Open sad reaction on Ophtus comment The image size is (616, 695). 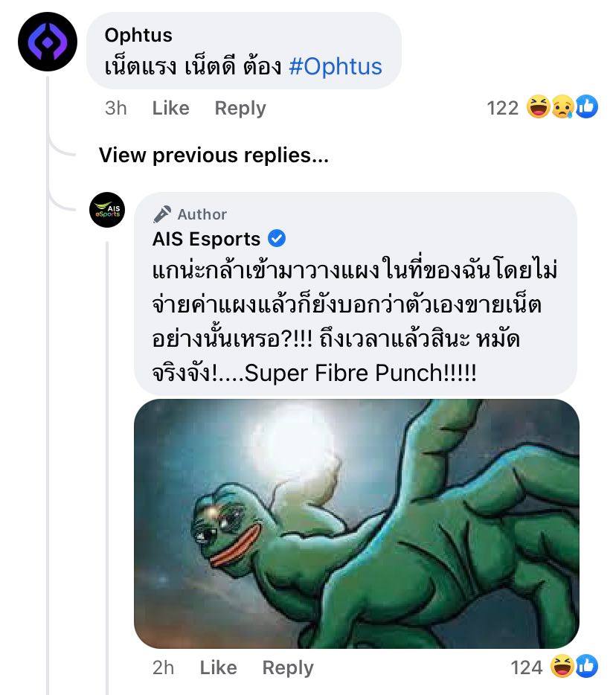coord(562,107)
